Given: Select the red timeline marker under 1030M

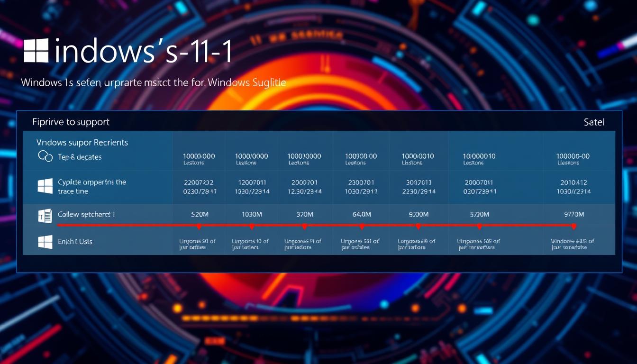Looking at the screenshot, I should (252, 227).
